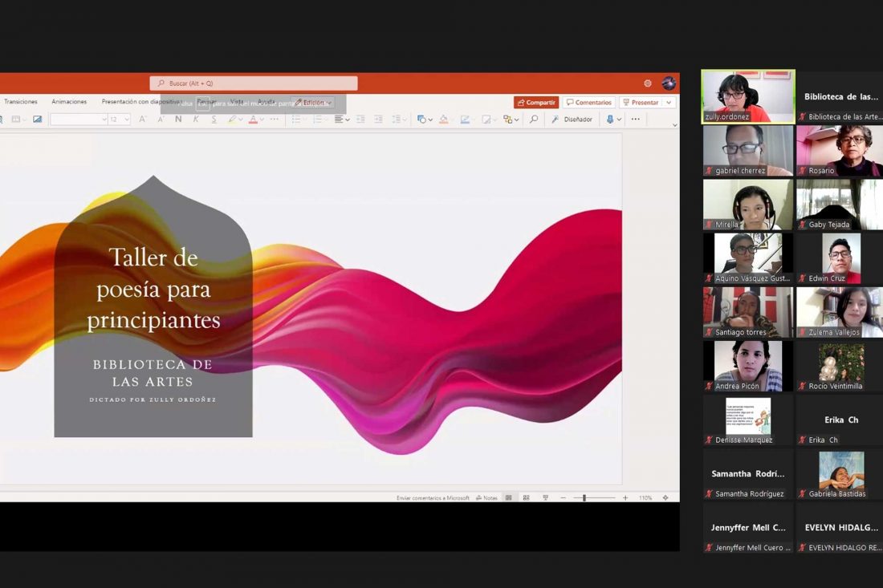Apply underline with the S icon
The width and height of the screenshot is (883, 588).
point(214,119)
